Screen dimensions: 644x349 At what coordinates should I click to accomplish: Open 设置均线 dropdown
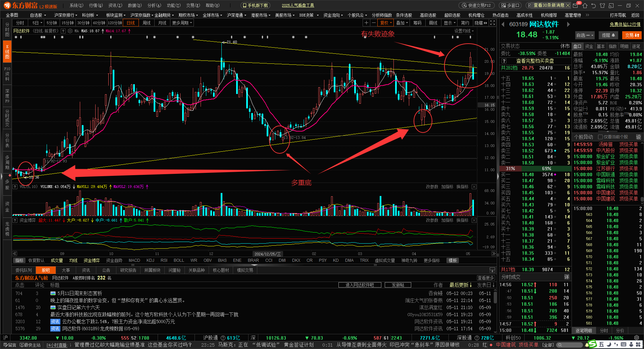pyautogui.click(x=464, y=31)
